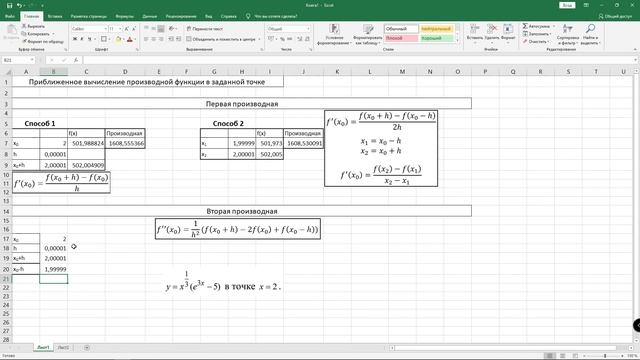Switch to Данные tab

(149, 16)
